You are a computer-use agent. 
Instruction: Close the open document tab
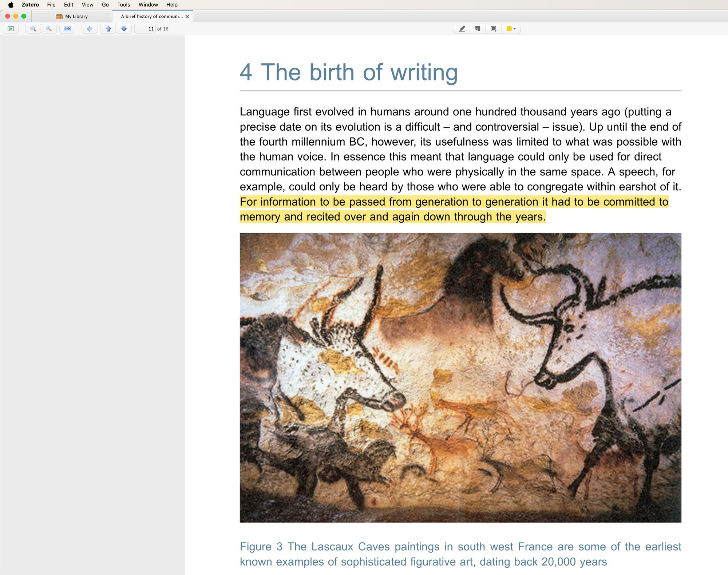(187, 16)
